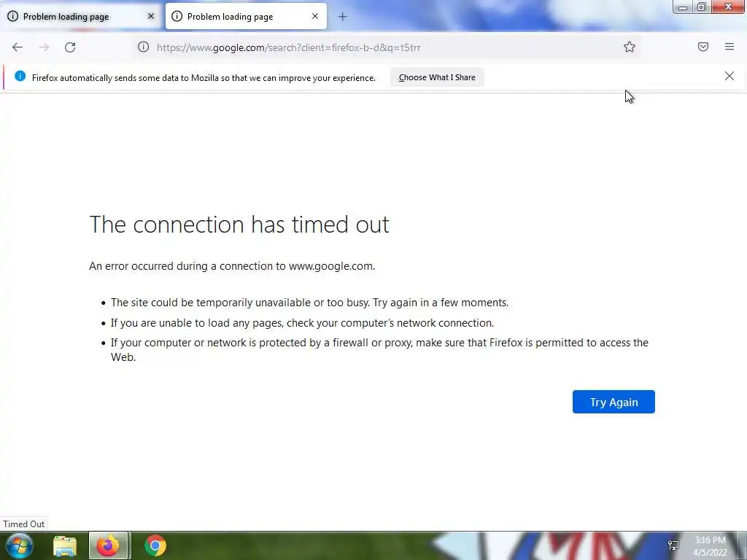Click the heading The connection has timed out

click(239, 225)
